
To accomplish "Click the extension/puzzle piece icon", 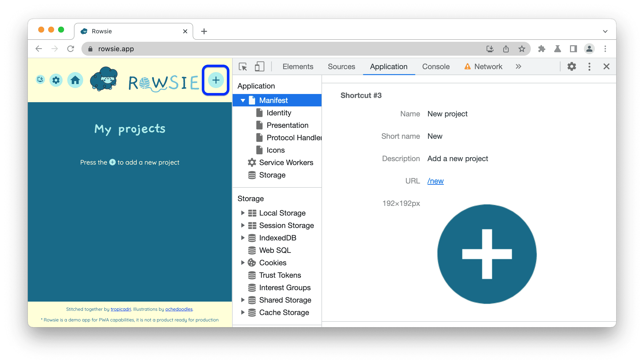I will [541, 49].
